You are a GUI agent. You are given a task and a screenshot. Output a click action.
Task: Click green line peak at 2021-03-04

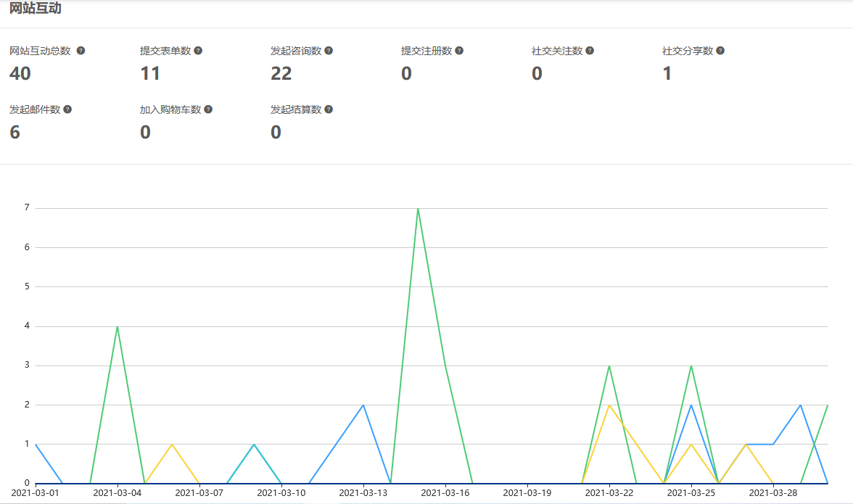[x=117, y=326]
